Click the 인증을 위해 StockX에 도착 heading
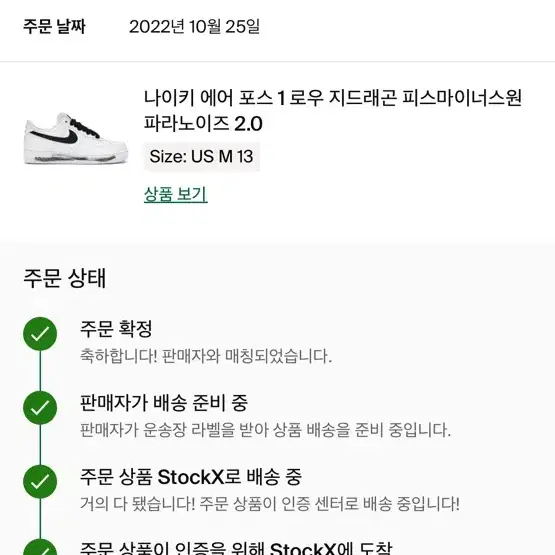Image resolution: width=555 pixels, height=555 pixels. tap(236, 548)
